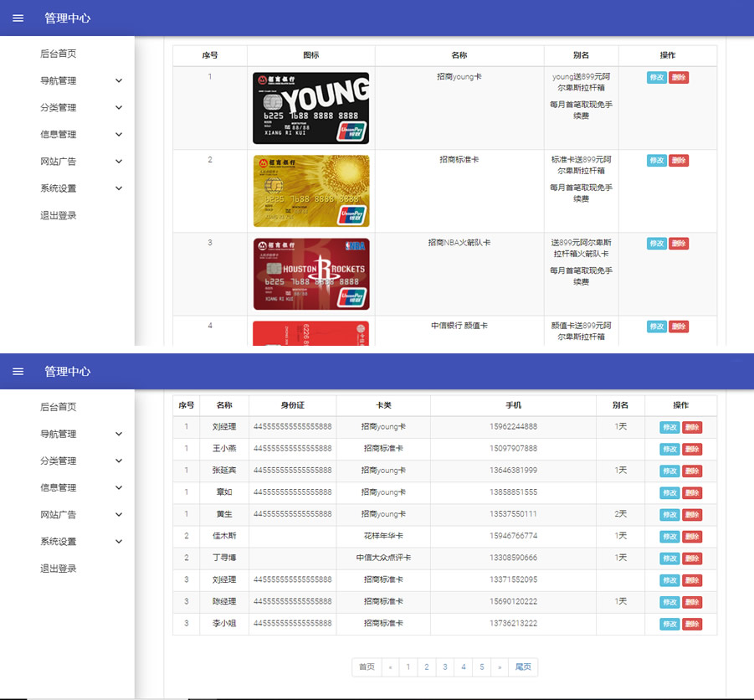This screenshot has height=700, width=754.
Task: Jump to 尾页 last page
Action: click(523, 667)
